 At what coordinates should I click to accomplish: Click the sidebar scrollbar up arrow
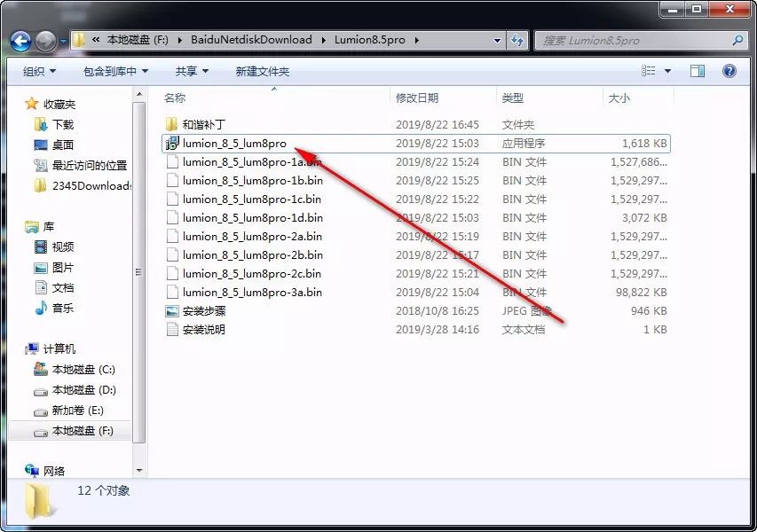pyautogui.click(x=139, y=95)
